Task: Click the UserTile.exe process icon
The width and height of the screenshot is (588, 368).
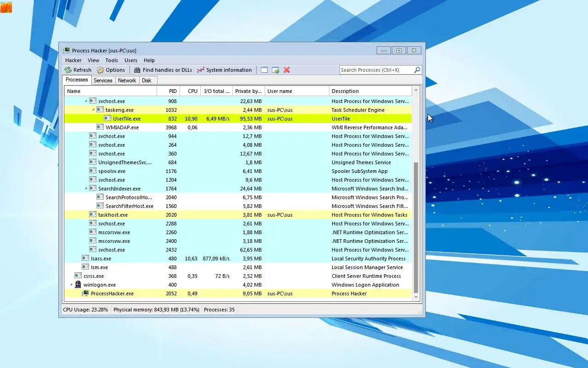Action: [107, 119]
